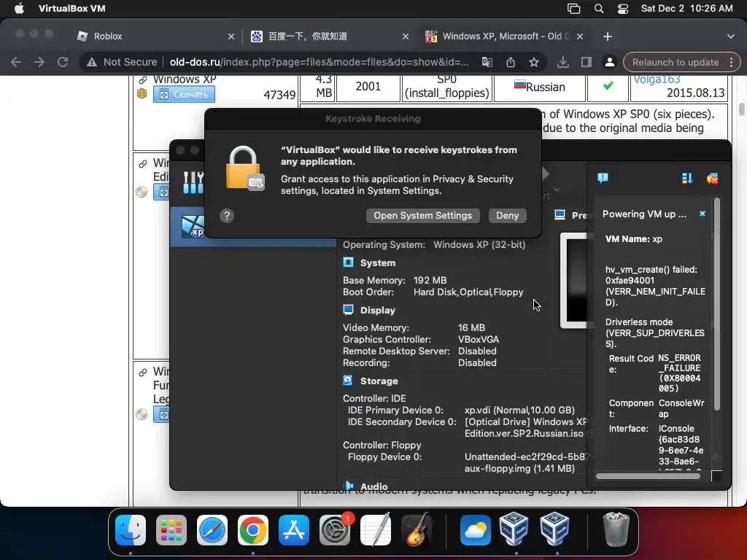Go back in Chrome

pos(16,63)
